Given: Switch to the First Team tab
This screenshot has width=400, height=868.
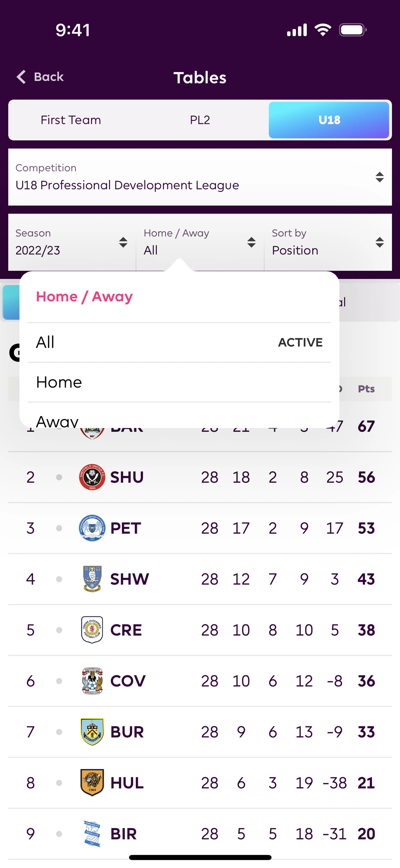Looking at the screenshot, I should click(71, 120).
